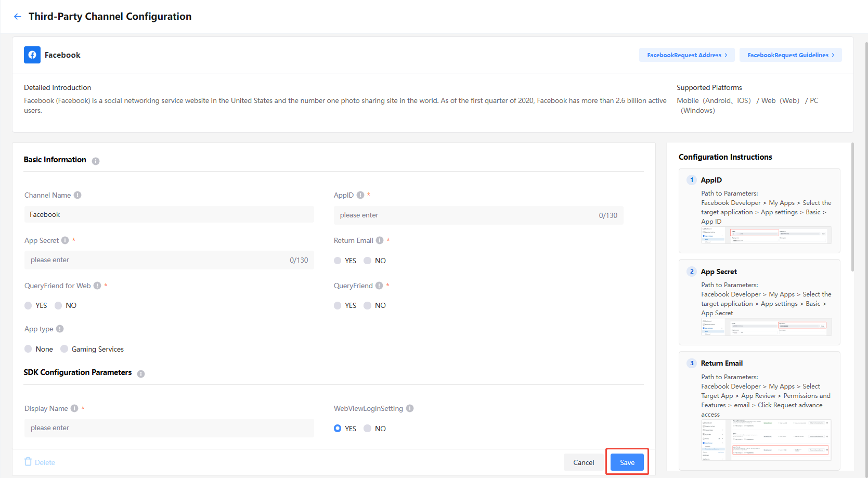The image size is (868, 478).
Task: Show SDK Configuration Parameters info tooltip
Action: tap(141, 374)
